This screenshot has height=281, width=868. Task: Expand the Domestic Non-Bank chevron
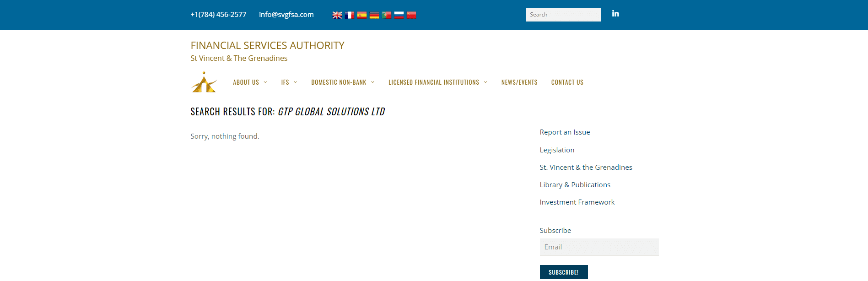[373, 82]
